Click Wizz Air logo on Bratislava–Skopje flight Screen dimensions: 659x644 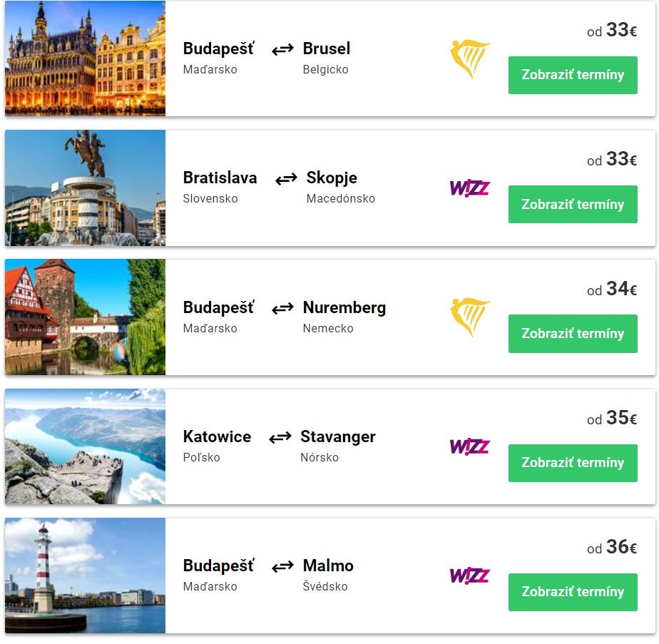(470, 188)
